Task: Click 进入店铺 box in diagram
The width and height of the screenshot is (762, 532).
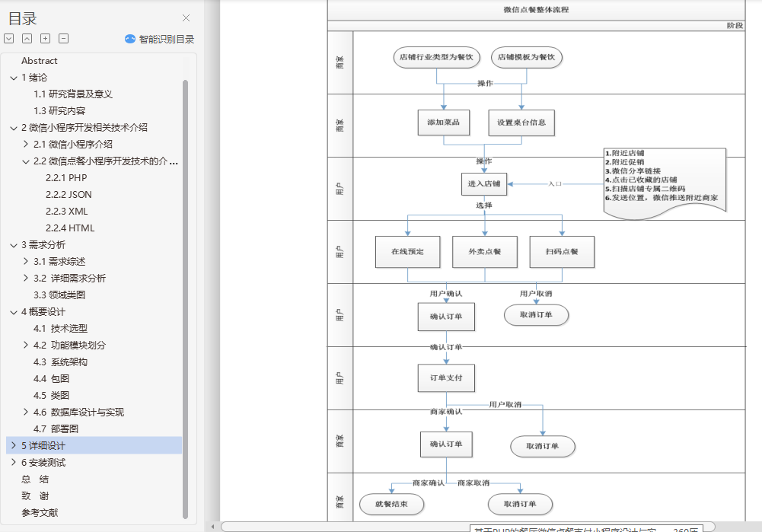Action: point(484,184)
